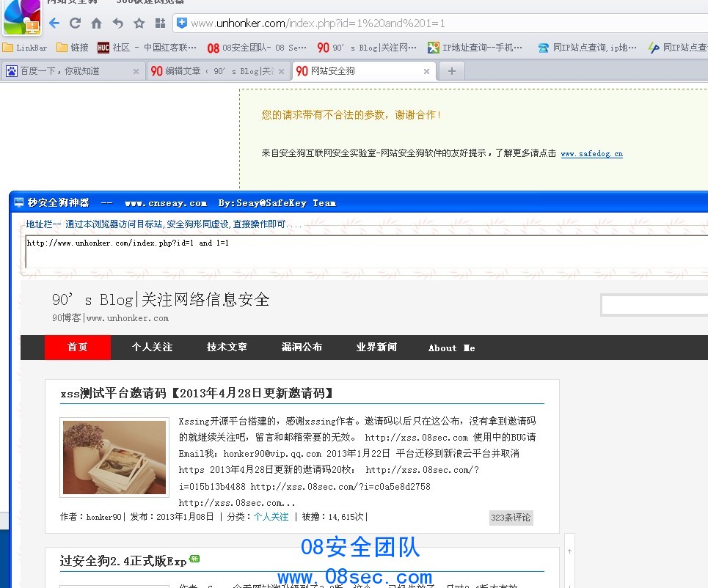Open HUC 社区 中国红客联 bookmark
This screenshot has width=708, height=588.
point(147,48)
